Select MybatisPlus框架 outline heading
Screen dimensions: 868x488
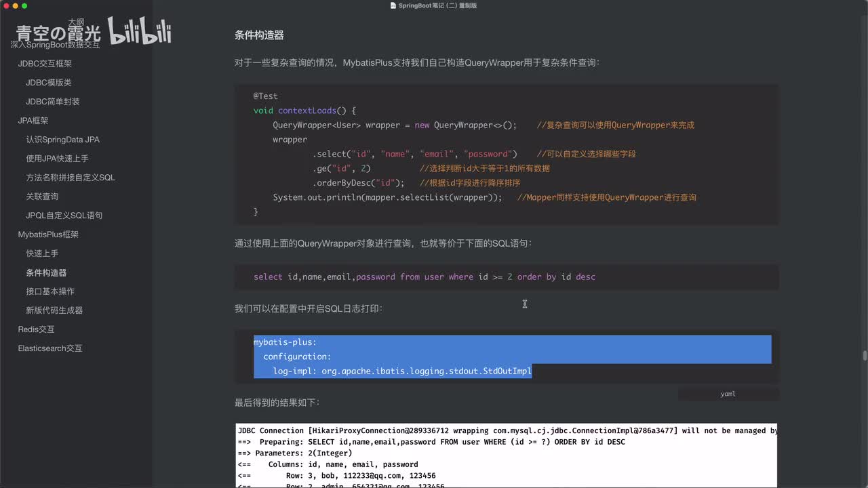(x=48, y=235)
